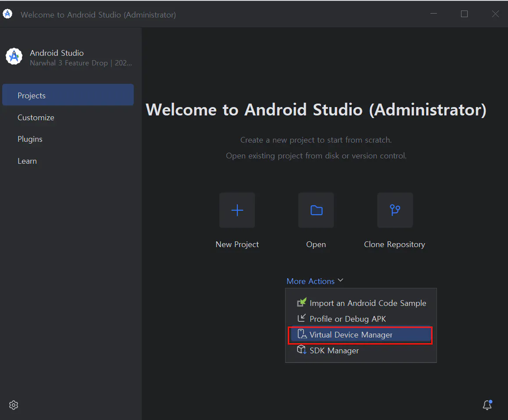Click the More Actions chevron arrow

(x=340, y=280)
